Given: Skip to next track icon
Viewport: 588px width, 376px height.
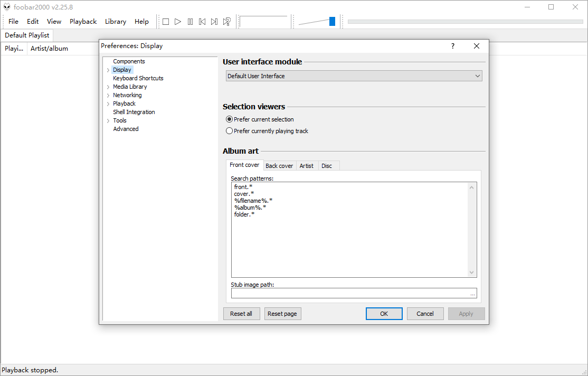Looking at the screenshot, I should tap(214, 22).
